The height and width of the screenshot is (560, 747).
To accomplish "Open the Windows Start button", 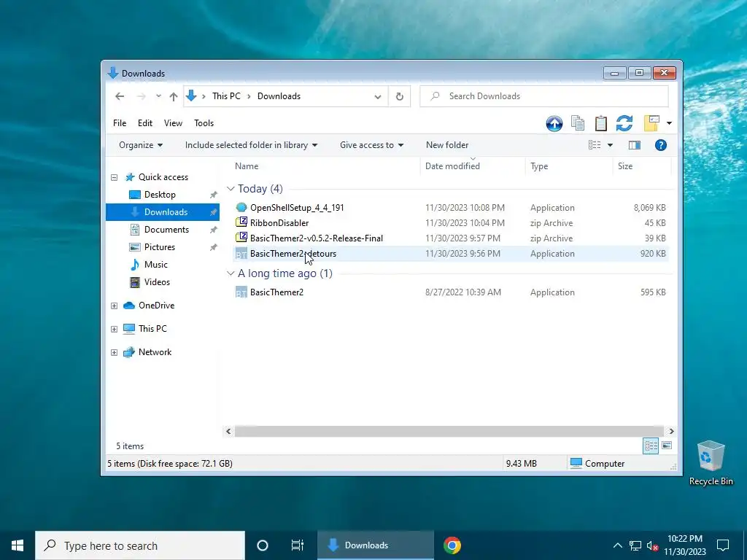I will 18,545.
